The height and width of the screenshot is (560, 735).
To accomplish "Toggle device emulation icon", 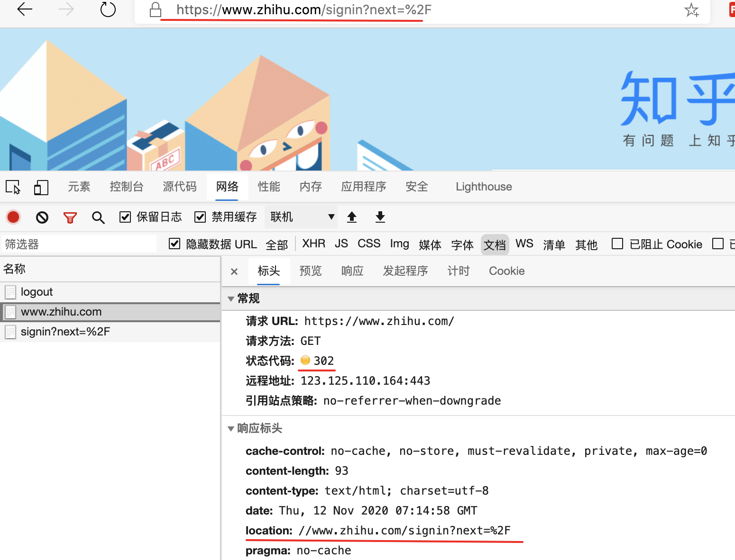I will click(41, 187).
